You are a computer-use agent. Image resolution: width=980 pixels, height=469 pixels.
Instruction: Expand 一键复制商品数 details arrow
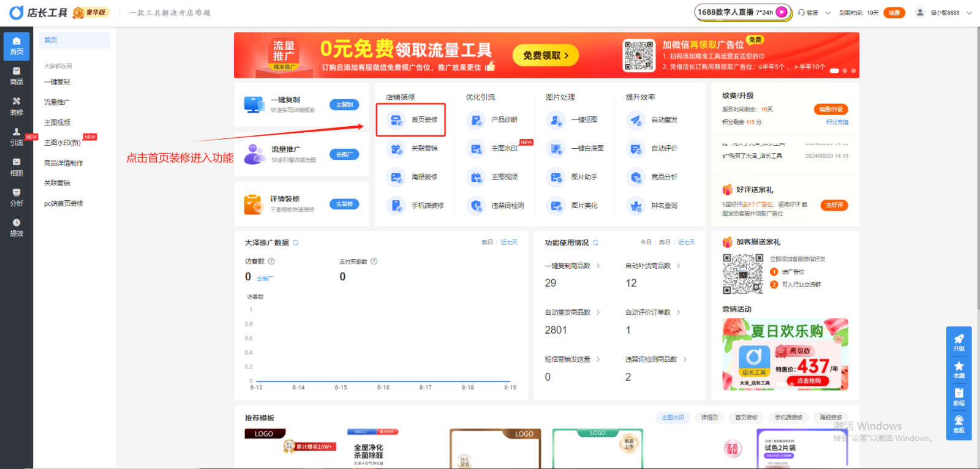point(598,266)
